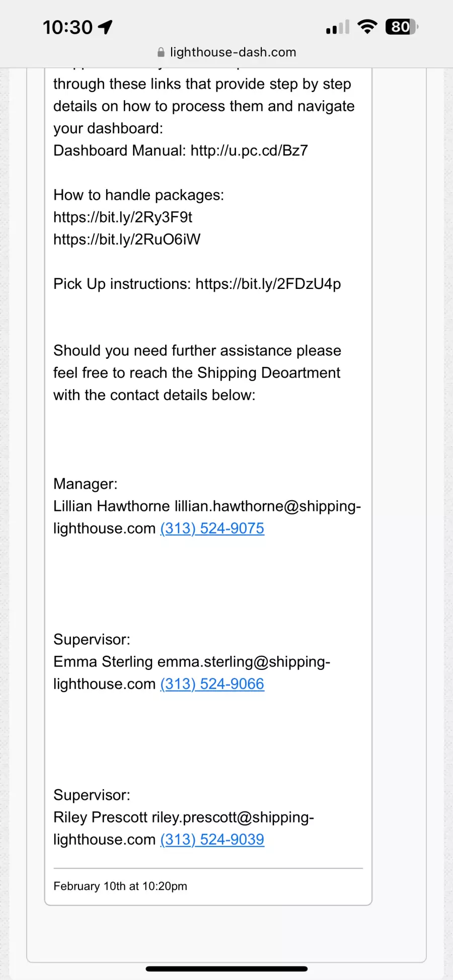The width and height of the screenshot is (453, 980).
Task: Tap the home indicator bar at bottom
Action: (x=226, y=968)
